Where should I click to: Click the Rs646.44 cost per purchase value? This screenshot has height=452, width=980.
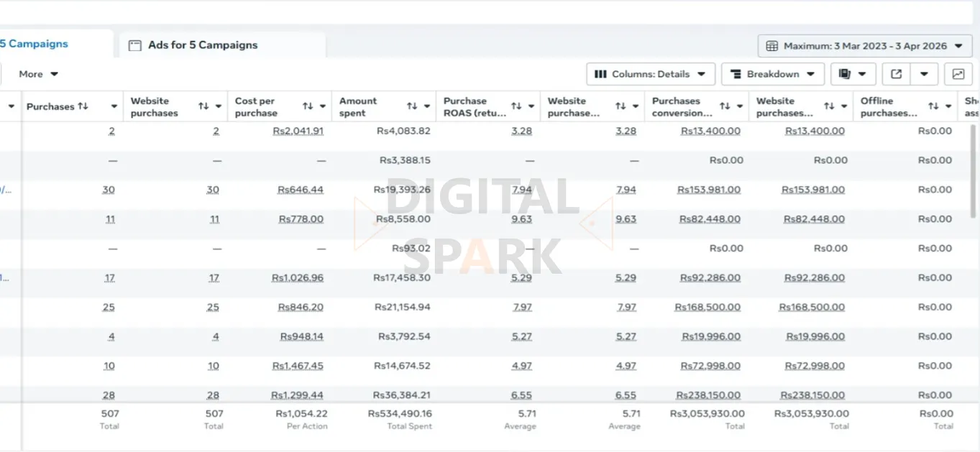[x=301, y=190]
